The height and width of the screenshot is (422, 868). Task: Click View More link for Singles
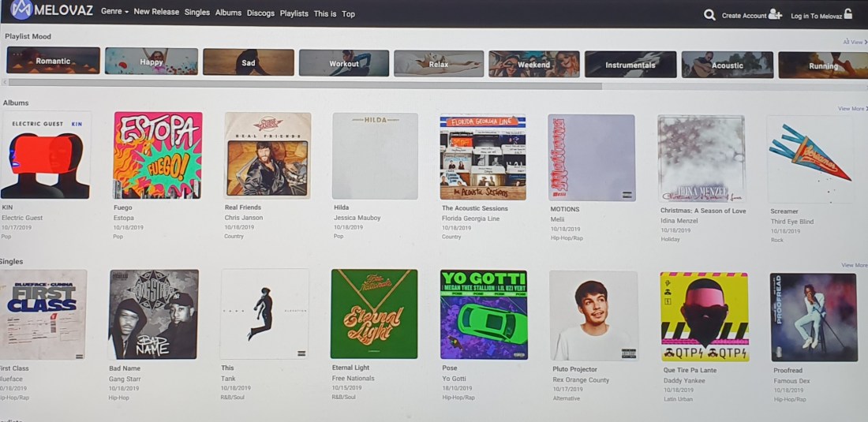[x=854, y=265]
